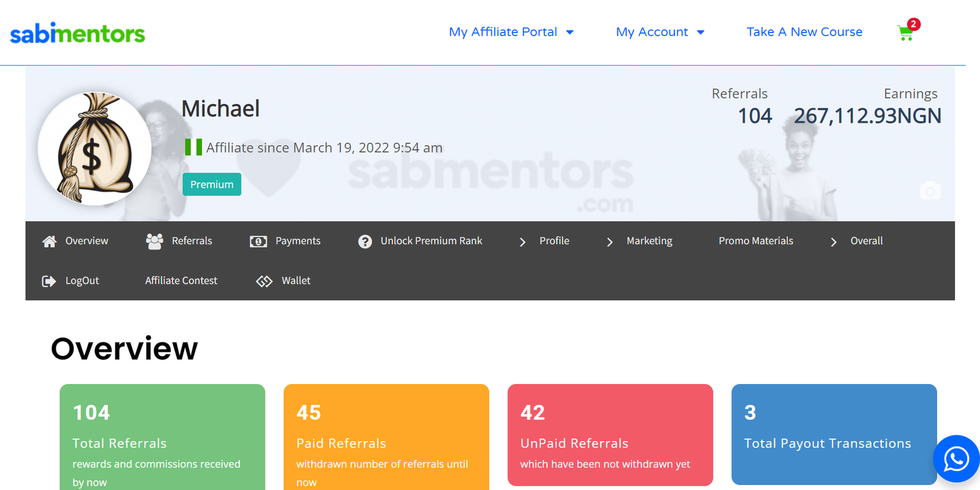The height and width of the screenshot is (490, 980).
Task: Click the orange Paid Referrals card
Action: pos(386,437)
